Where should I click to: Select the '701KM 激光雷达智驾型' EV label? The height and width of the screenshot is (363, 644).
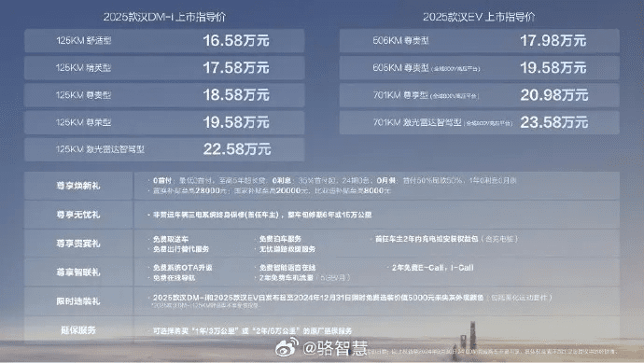pos(417,122)
